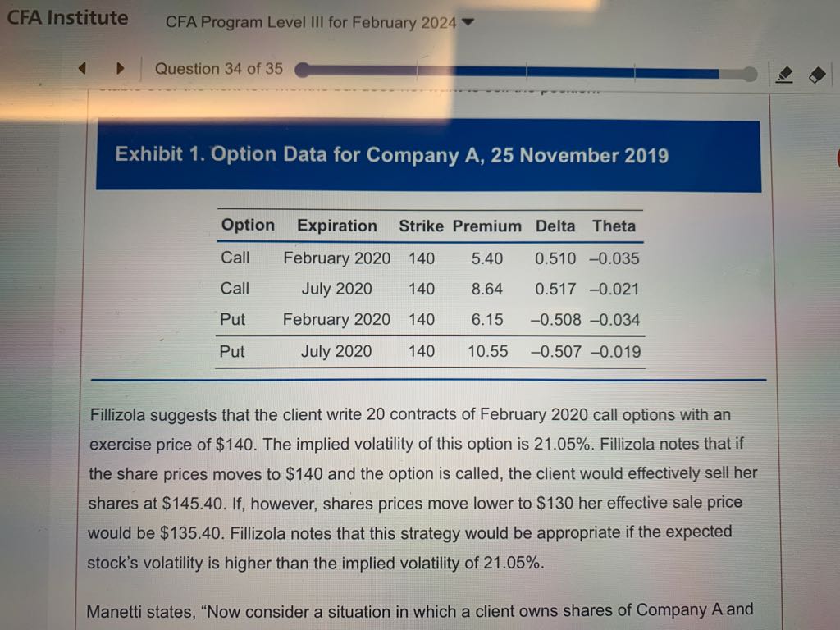Image resolution: width=840 pixels, height=630 pixels.
Task: Go to the previous question arrow
Action: 83,69
